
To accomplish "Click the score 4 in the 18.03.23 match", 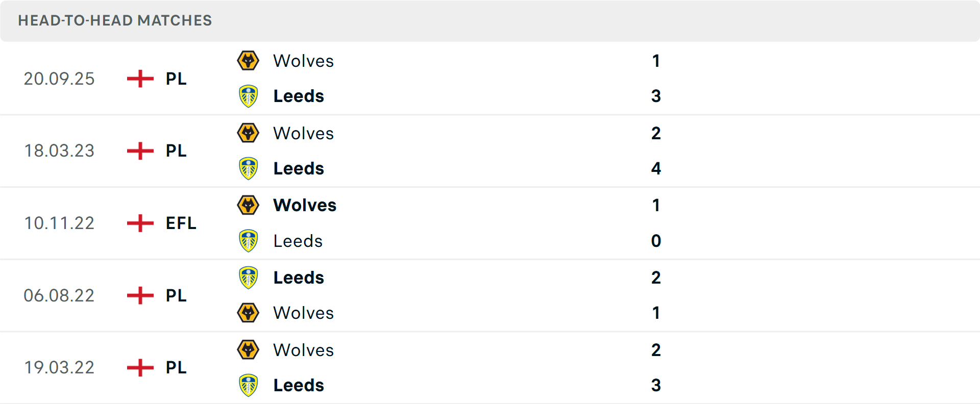I will [656, 168].
